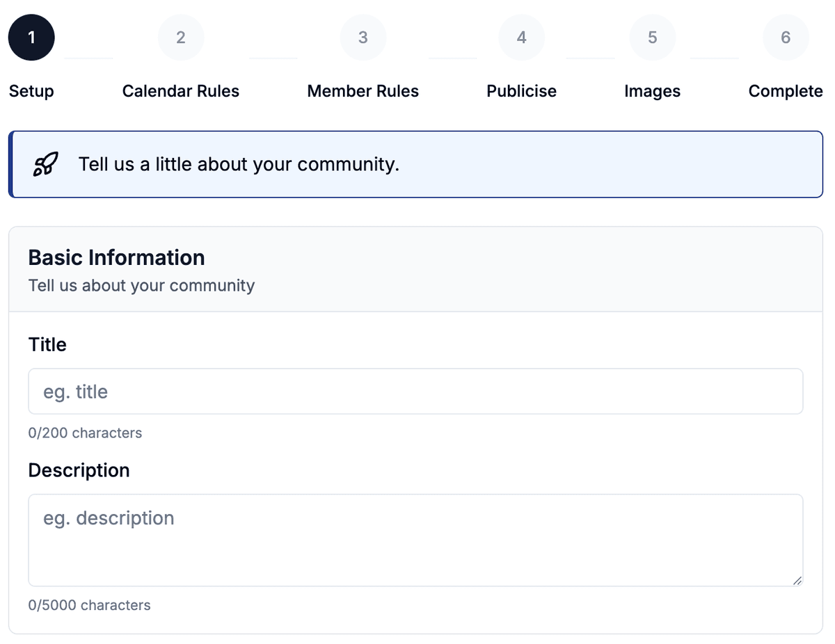Open the Member Rules step label

point(363,91)
